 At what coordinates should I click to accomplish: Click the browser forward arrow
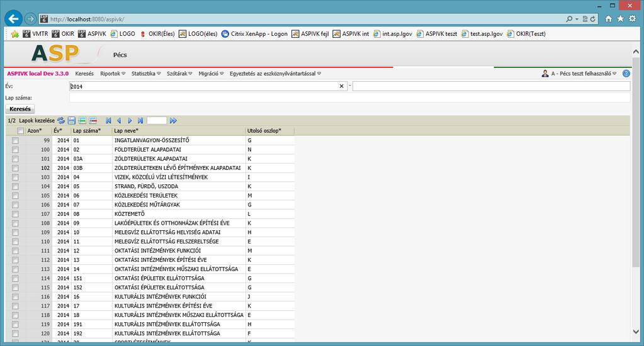tap(30, 19)
